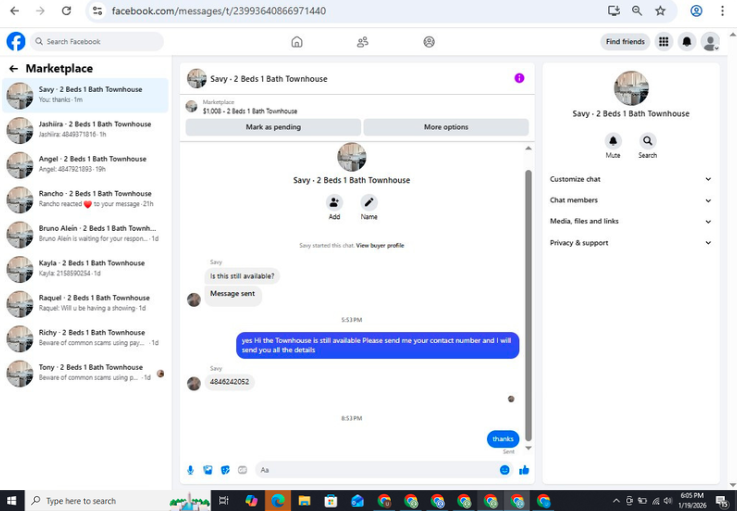Open File Explorer from taskbar
The width and height of the screenshot is (737, 511).
coord(304,501)
